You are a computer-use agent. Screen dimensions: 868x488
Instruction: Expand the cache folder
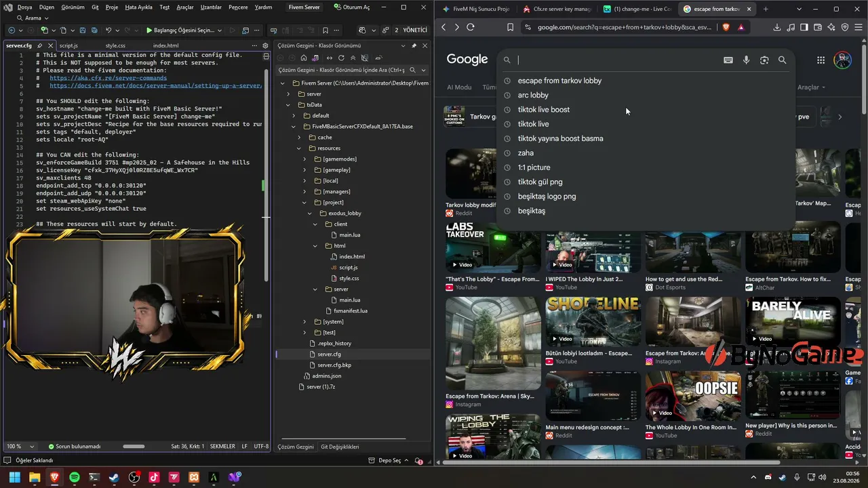click(299, 138)
